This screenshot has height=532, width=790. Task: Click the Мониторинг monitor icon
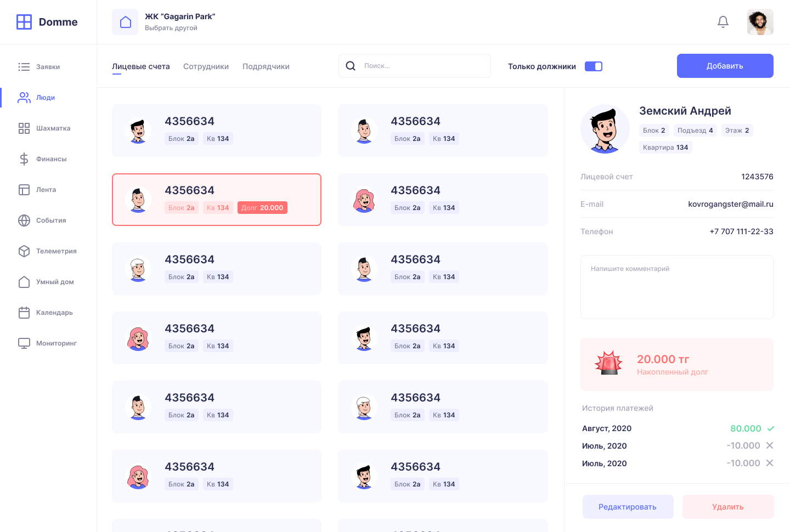pyautogui.click(x=24, y=343)
